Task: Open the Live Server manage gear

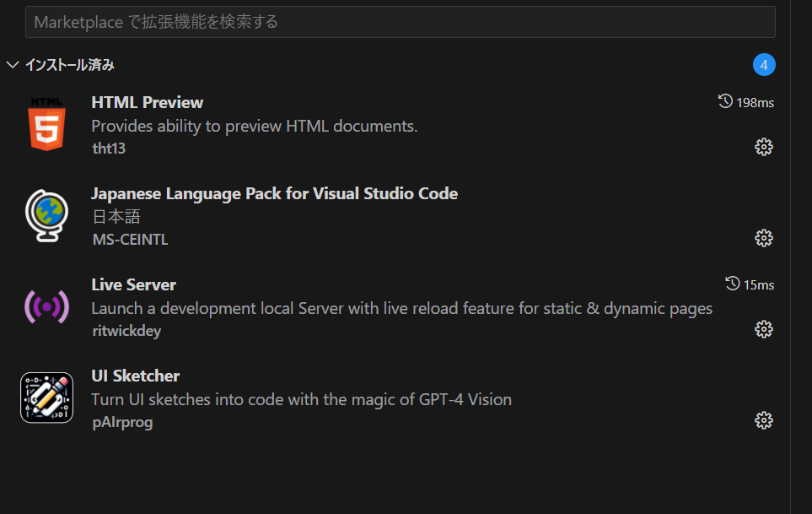Action: pyautogui.click(x=763, y=329)
